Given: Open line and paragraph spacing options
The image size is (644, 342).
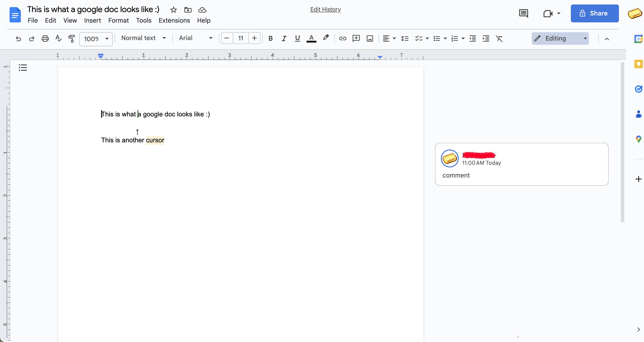Looking at the screenshot, I should coord(405,38).
